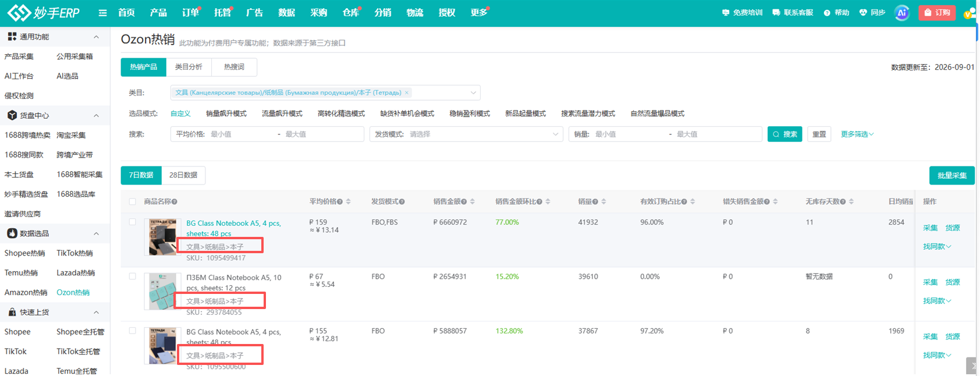Open 1688智能采集 in sidebar
Viewport: 980px width, 376px height.
click(80, 175)
